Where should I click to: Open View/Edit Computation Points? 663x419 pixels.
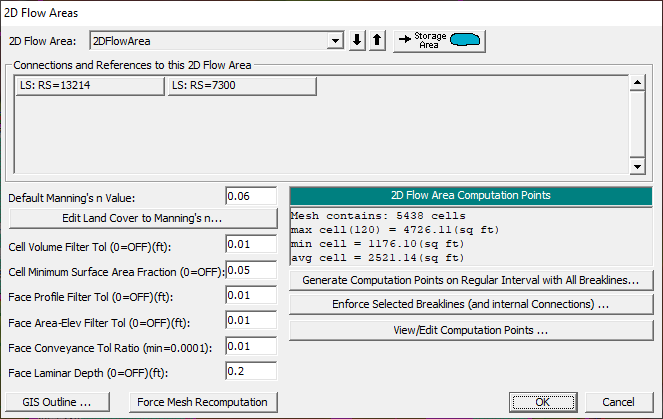(x=471, y=329)
